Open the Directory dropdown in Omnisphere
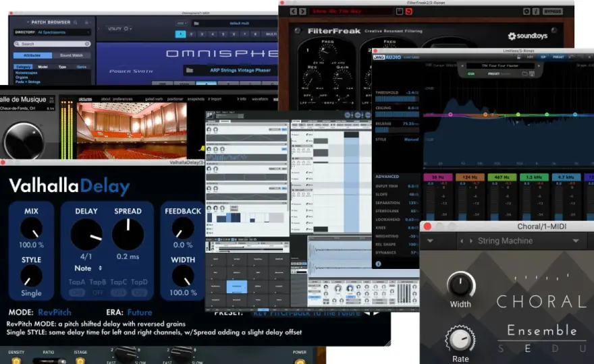This screenshot has width=594, height=364. click(52, 32)
